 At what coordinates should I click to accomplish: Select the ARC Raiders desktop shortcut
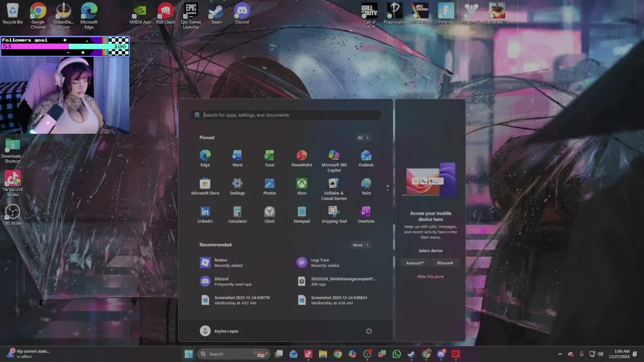(420, 14)
